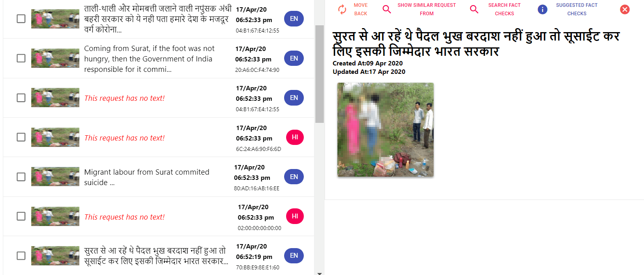The image size is (644, 275).
Task: Click the Move Back refresh icon
Action: pos(342,9)
